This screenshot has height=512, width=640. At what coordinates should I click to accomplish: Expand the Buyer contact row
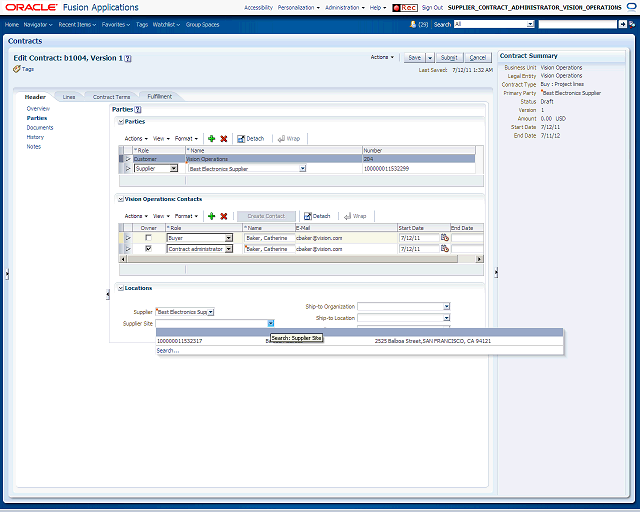tap(128, 238)
